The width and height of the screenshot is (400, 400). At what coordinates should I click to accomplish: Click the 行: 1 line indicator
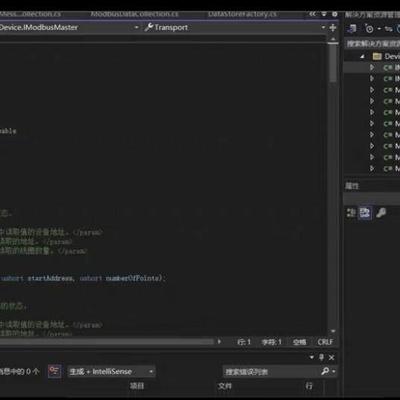(244, 342)
